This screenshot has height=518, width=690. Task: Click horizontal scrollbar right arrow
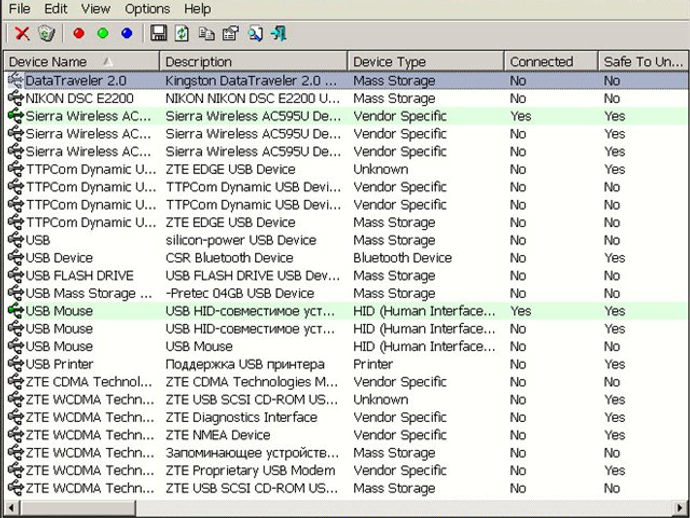[x=680, y=508]
